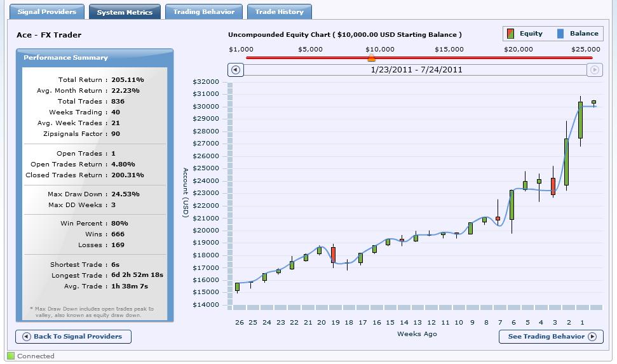
Task: Click the 1/23/2011 - 7/24/2011 date range bar
Action: 415,70
